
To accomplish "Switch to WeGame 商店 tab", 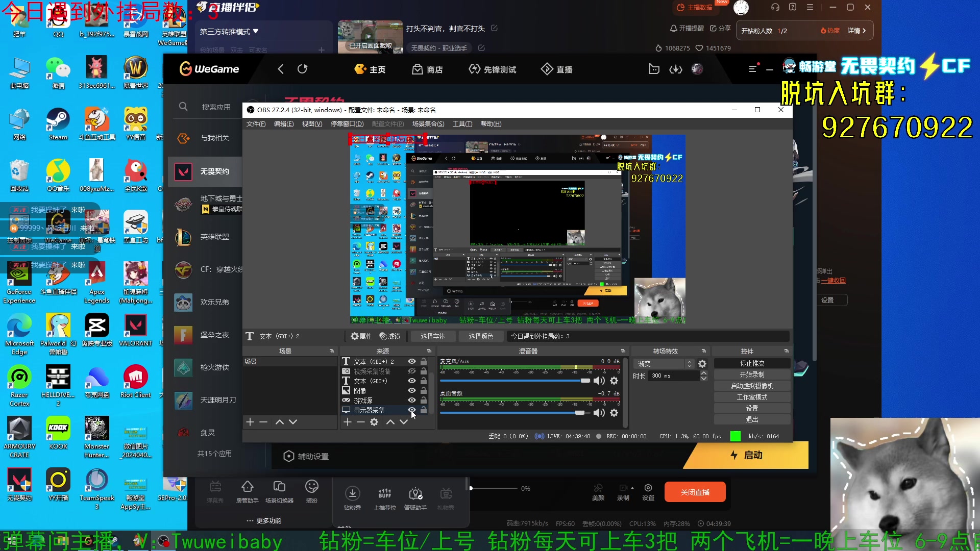I will pos(428,69).
